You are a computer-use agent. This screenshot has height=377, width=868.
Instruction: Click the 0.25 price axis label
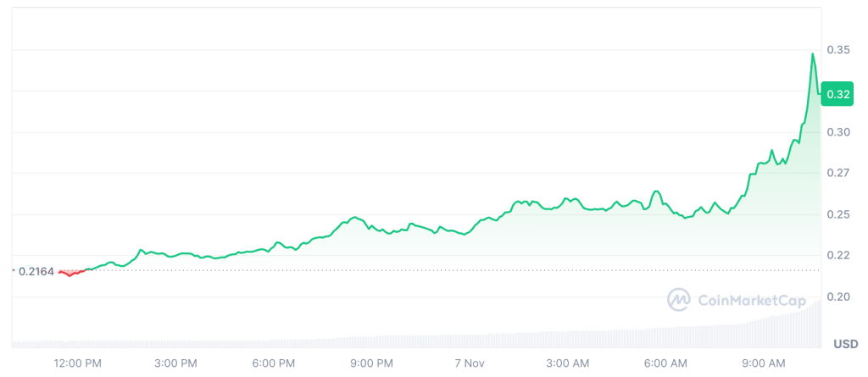pyautogui.click(x=837, y=214)
